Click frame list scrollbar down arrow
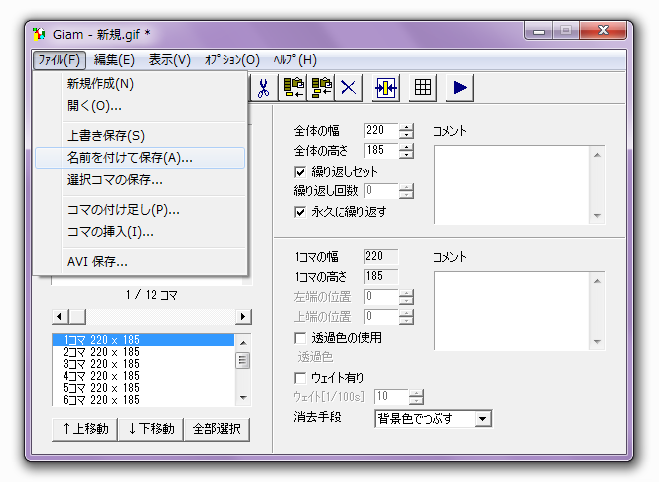This screenshot has width=659, height=482. [x=243, y=398]
